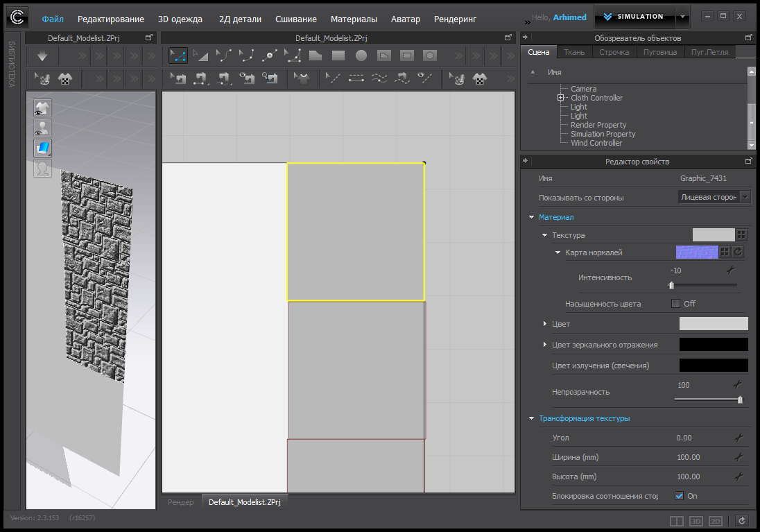
Task: Click the Интенсивность slider handle
Action: coord(671,285)
